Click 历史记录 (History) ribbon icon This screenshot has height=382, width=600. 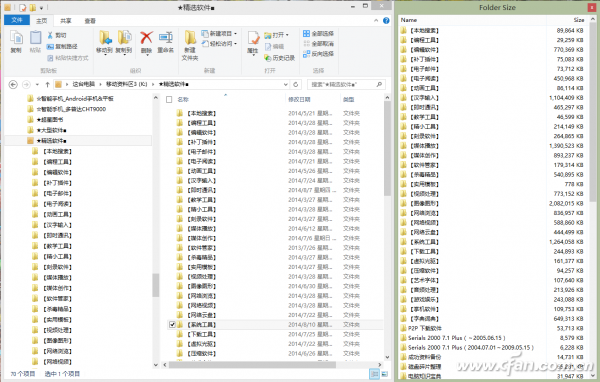pos(280,58)
